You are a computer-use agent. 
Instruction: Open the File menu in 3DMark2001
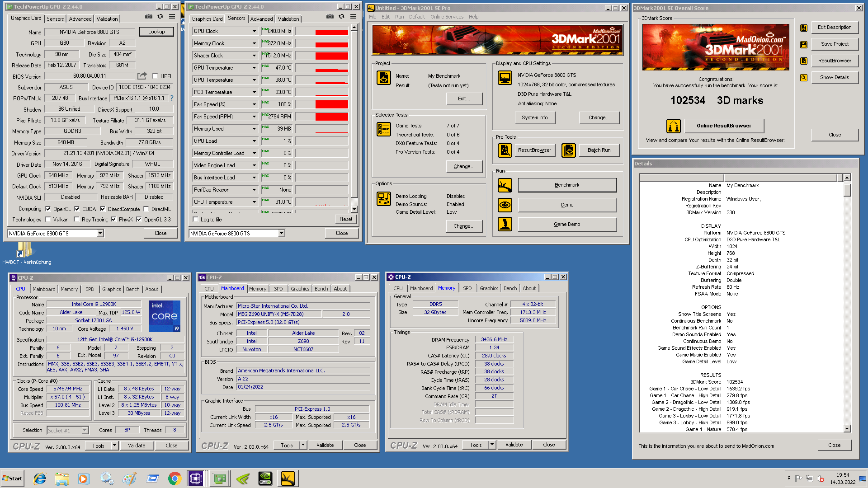pos(373,17)
